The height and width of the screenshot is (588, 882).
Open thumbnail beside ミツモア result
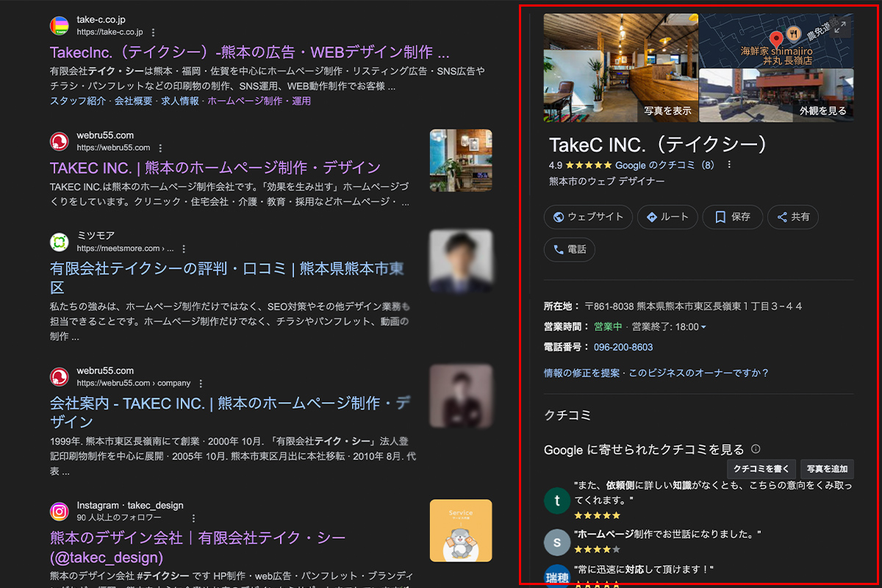tap(461, 261)
